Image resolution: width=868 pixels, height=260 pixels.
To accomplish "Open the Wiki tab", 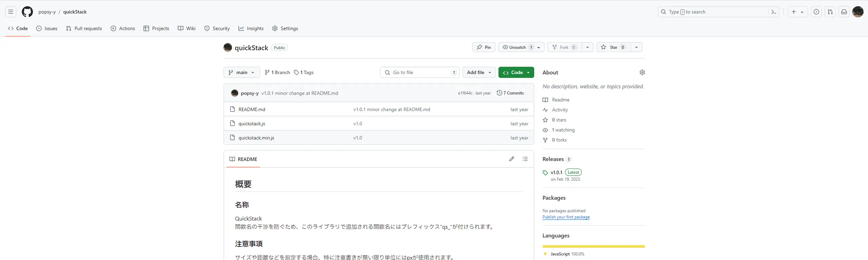I will tap(187, 28).
